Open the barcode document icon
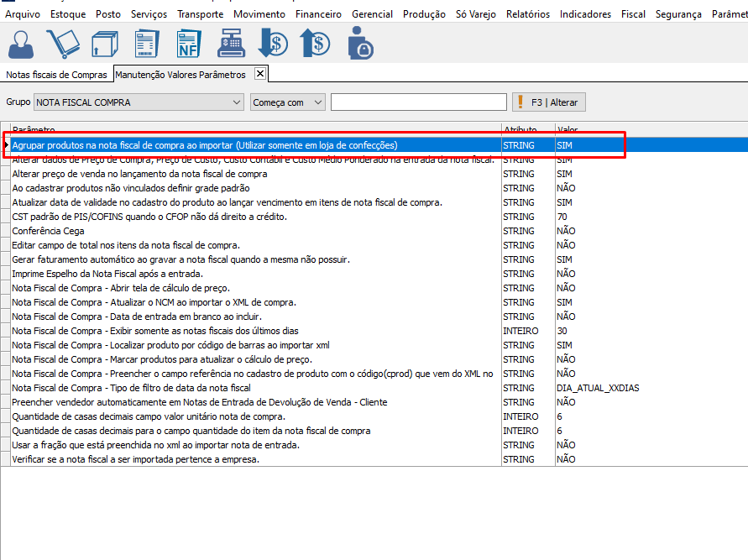748x560 pixels. point(147,44)
